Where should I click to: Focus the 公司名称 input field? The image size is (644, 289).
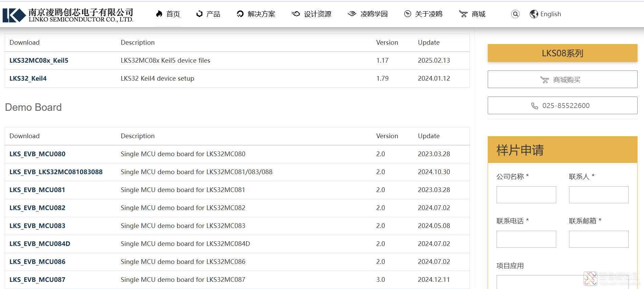[526, 195]
